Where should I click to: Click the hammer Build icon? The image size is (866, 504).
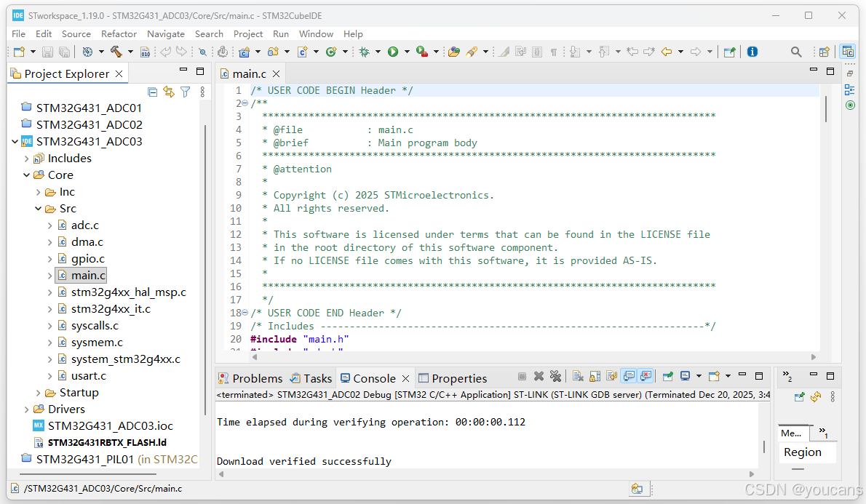point(116,52)
